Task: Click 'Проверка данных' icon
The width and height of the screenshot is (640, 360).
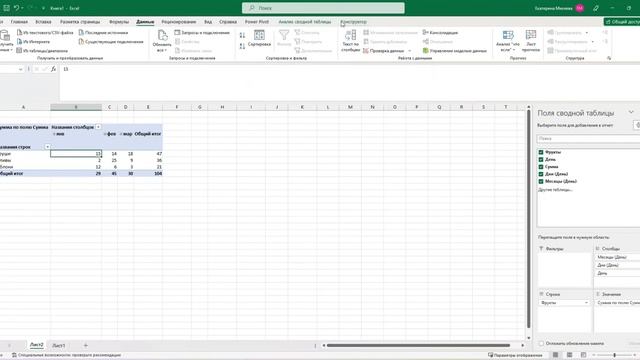Action: click(366, 51)
